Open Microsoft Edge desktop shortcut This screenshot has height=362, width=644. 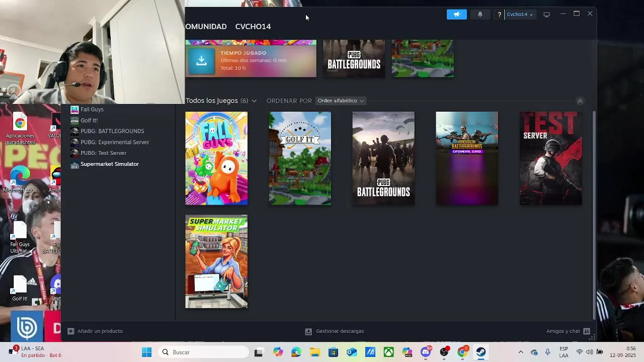[20, 180]
